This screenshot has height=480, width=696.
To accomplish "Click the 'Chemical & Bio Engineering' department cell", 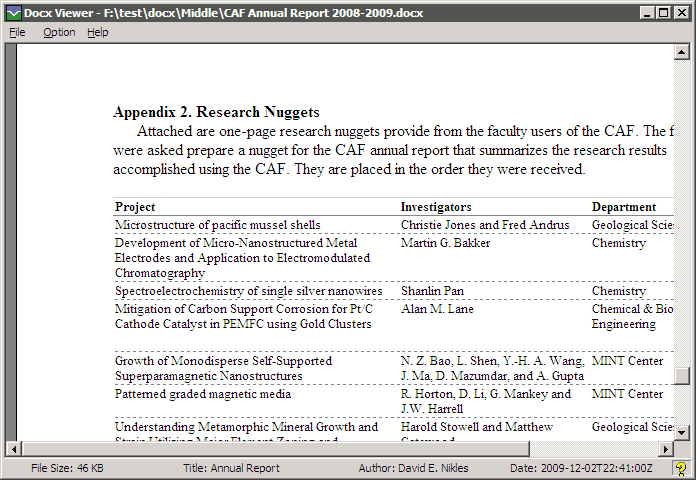I will coord(633,316).
